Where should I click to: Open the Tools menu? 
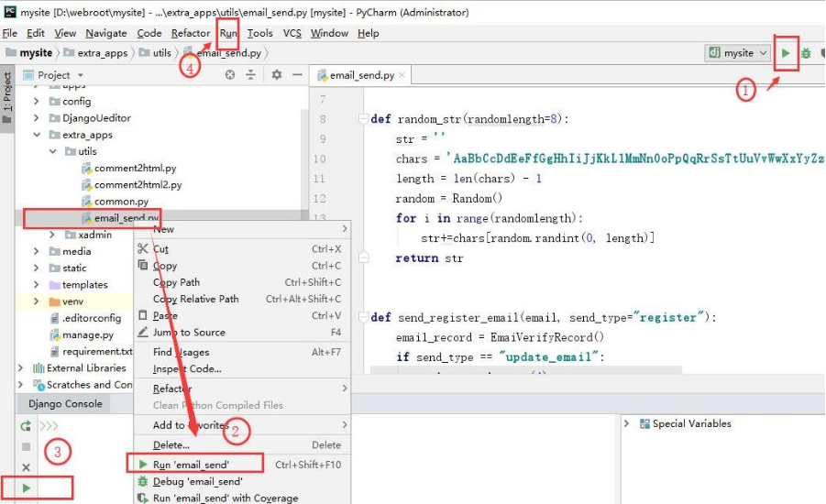tap(259, 33)
